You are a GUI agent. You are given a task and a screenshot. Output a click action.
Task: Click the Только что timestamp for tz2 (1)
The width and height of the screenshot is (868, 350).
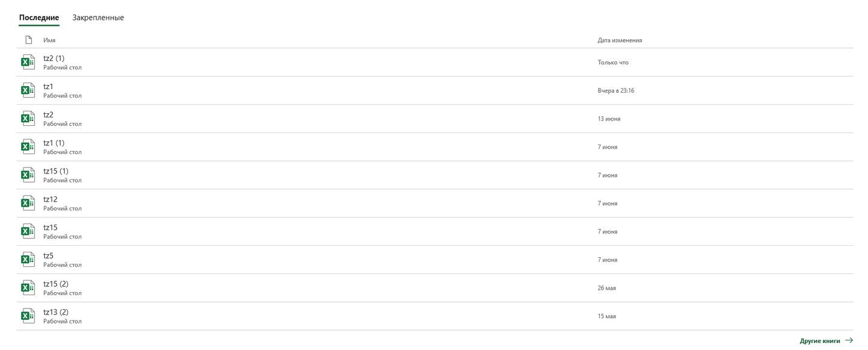[x=613, y=63]
